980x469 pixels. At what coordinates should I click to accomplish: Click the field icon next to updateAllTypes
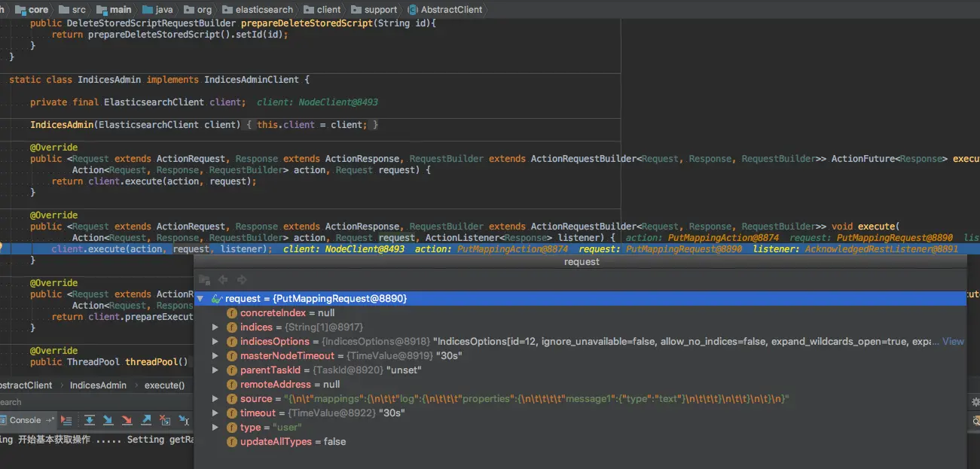(232, 442)
